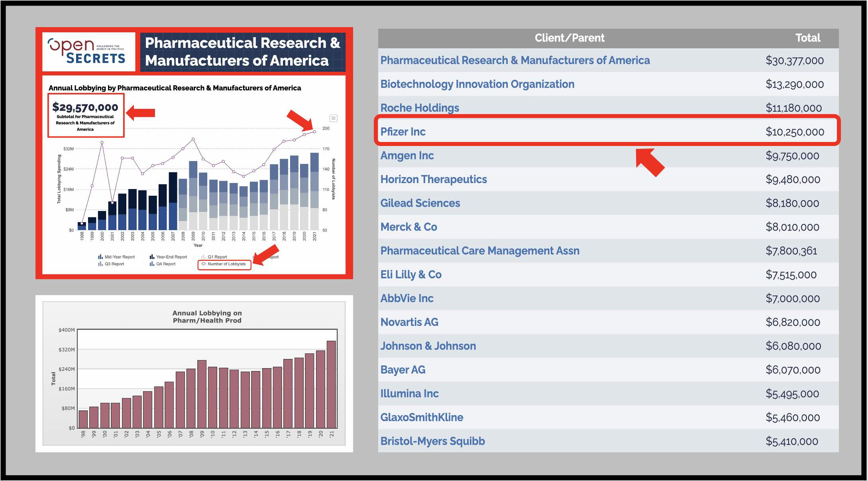Open the Gilead Sciences link
Screen dimensions: 868x481
pos(420,203)
